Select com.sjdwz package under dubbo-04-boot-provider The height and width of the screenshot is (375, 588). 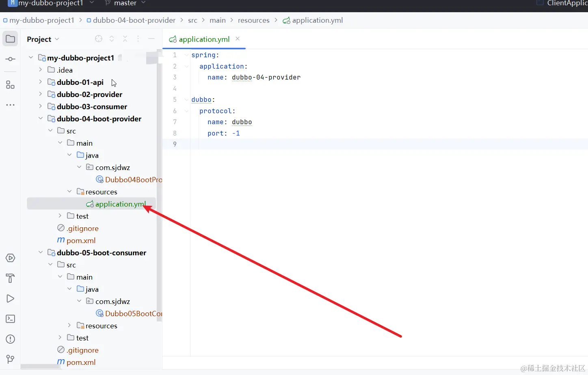pos(108,167)
